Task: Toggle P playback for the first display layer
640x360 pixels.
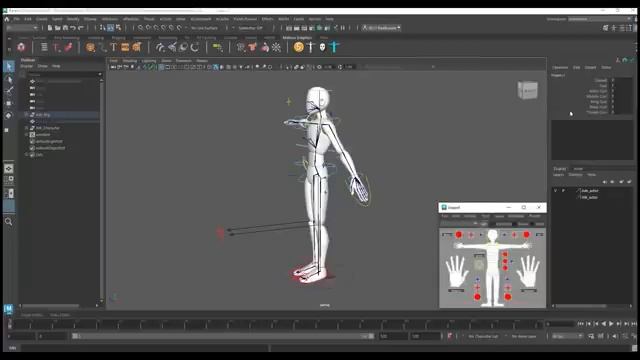Action: 563,191
